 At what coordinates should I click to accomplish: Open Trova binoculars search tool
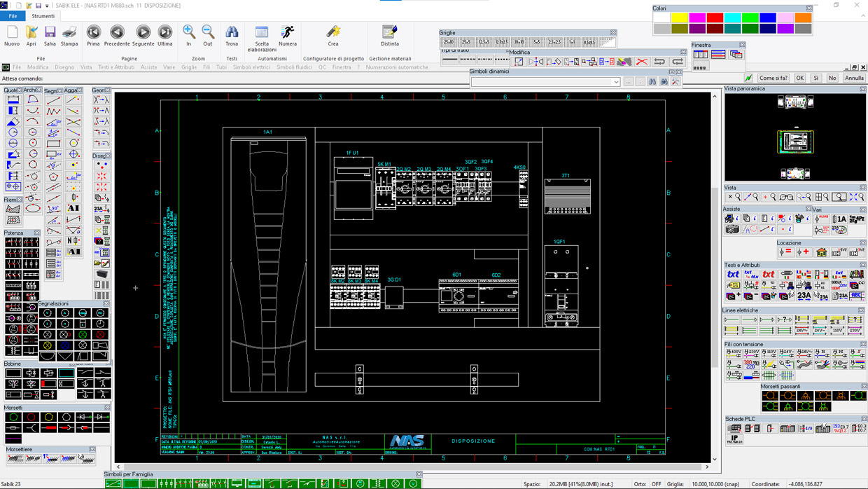click(x=232, y=33)
